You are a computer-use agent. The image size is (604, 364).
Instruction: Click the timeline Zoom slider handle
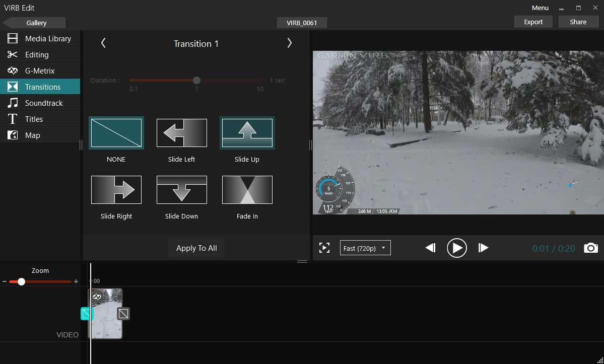(21, 281)
